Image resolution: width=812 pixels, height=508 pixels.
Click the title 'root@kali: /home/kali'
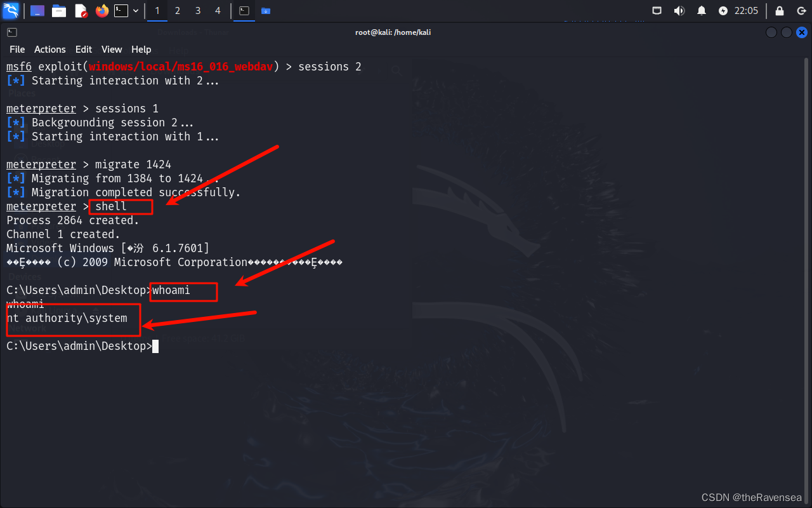coord(393,32)
